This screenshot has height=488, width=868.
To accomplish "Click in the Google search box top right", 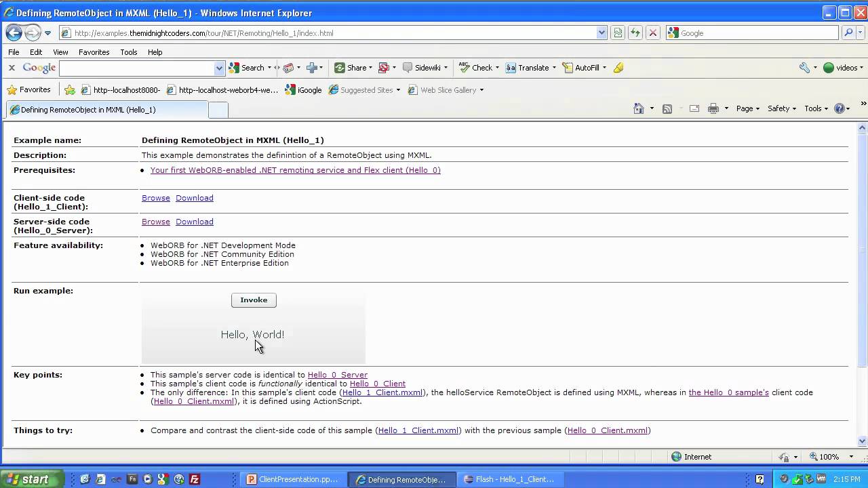I will [753, 33].
